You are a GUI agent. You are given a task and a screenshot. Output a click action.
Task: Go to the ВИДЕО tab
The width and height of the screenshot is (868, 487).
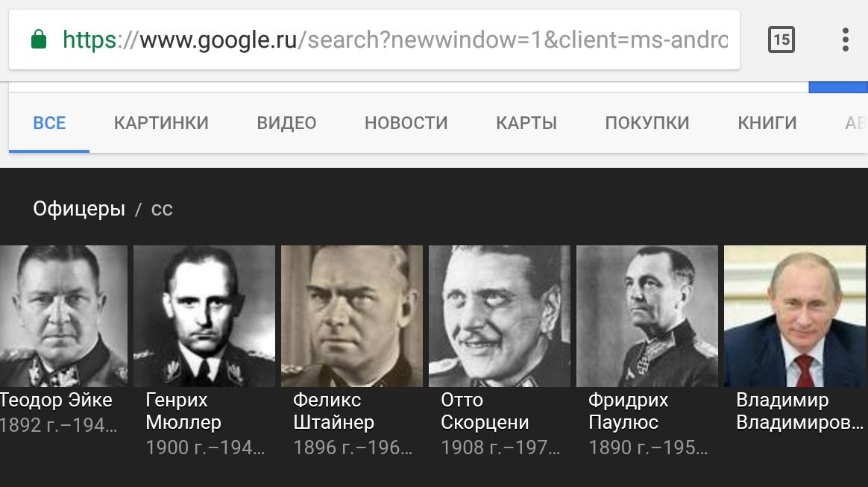(286, 123)
